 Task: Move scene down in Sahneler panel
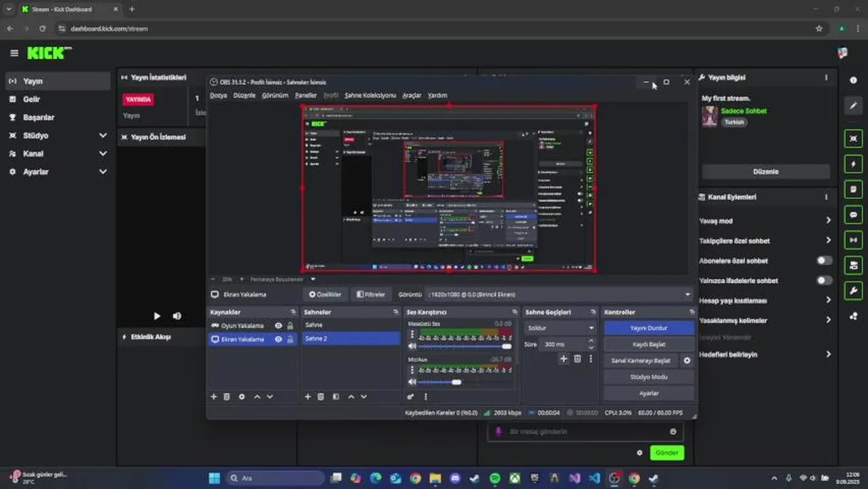[x=363, y=397]
